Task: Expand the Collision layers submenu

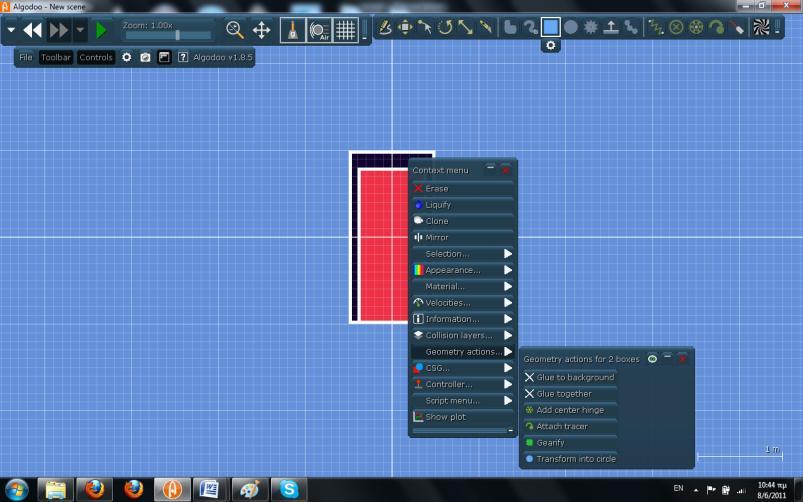Action: coord(462,336)
